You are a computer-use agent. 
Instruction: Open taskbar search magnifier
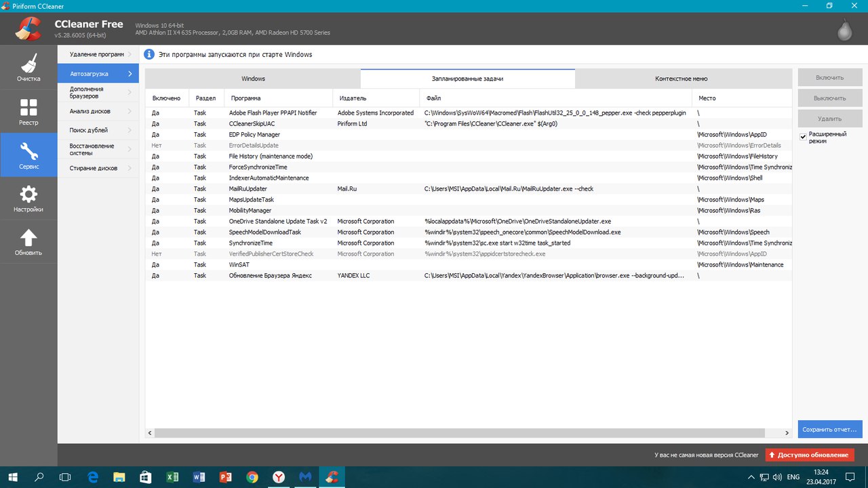pyautogui.click(x=39, y=477)
